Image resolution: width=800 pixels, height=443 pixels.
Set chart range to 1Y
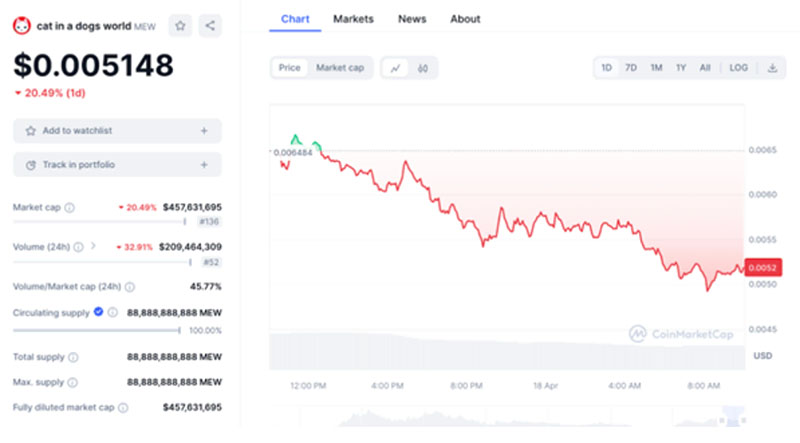pyautogui.click(x=681, y=68)
